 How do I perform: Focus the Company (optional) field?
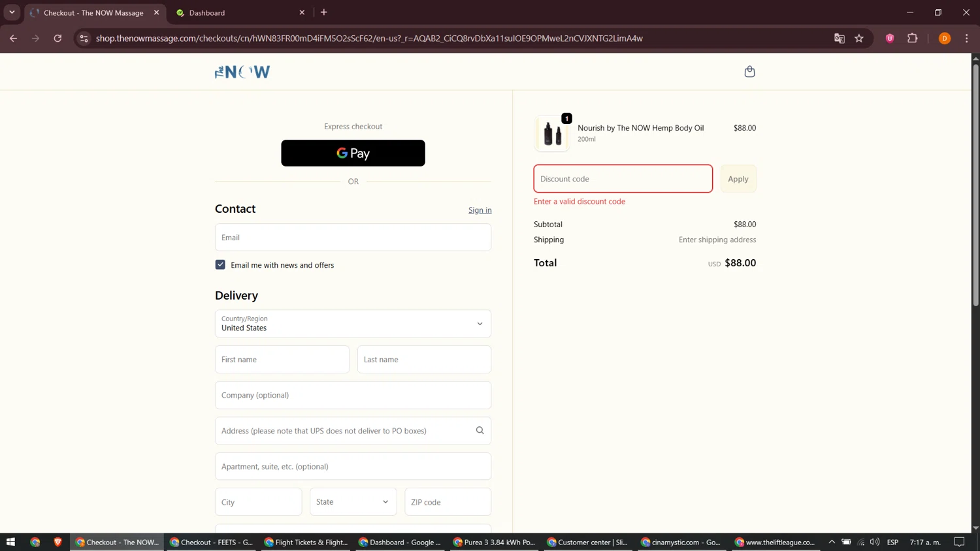coord(353,395)
